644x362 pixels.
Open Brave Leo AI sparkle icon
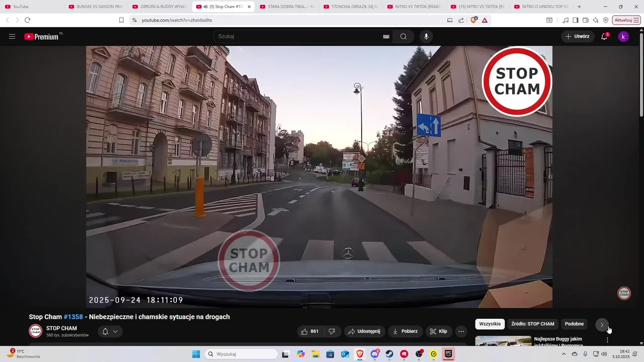point(596,20)
